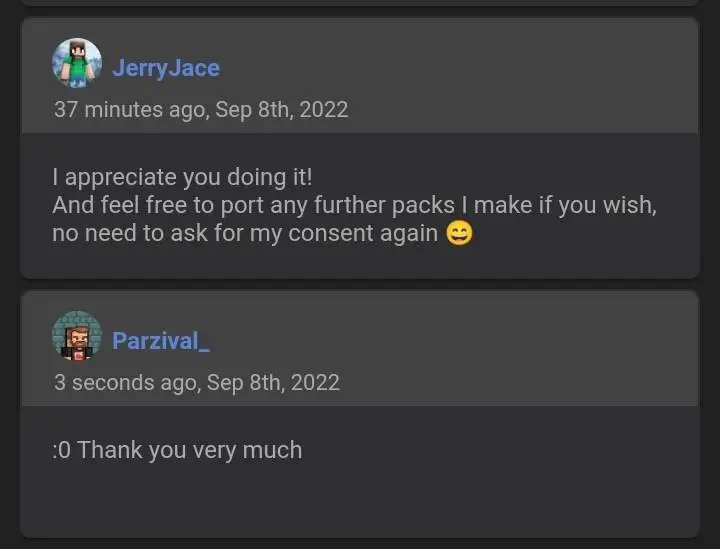Click the 'And feel free to port' line
Viewport: 720px width, 549px height.
(x=354, y=206)
